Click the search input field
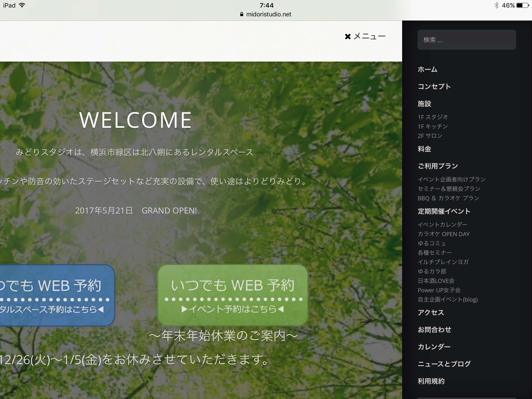Viewport: 532px width, 399px height. pos(467,40)
